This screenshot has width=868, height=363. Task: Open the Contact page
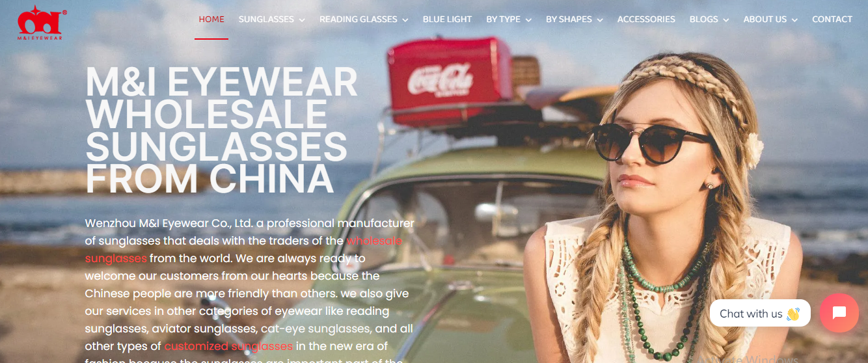[832, 20]
